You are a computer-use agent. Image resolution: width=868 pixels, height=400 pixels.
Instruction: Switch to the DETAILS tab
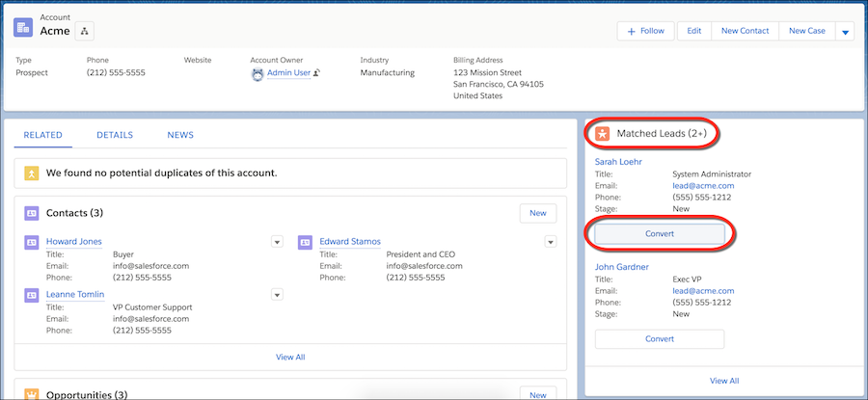tap(115, 135)
